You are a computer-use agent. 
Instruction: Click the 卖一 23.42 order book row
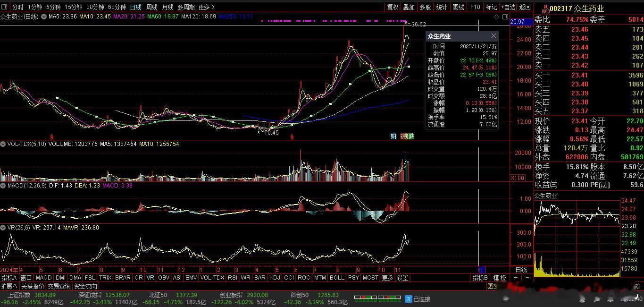point(589,65)
